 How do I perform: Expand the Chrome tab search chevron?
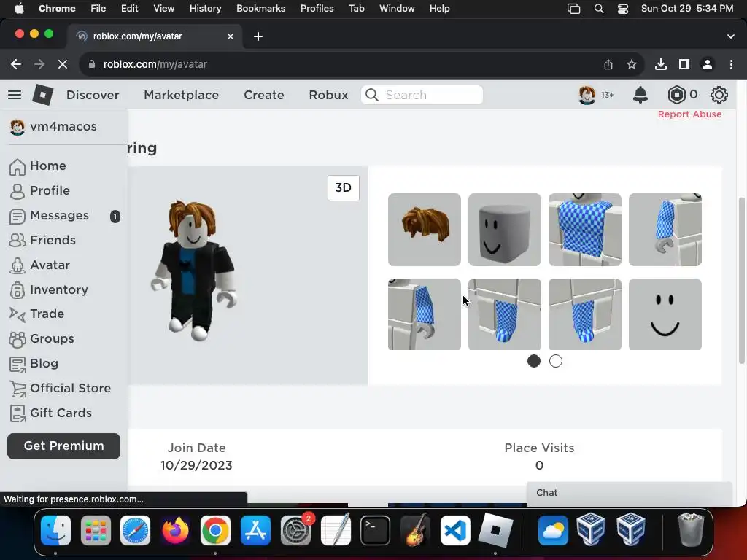tap(731, 36)
